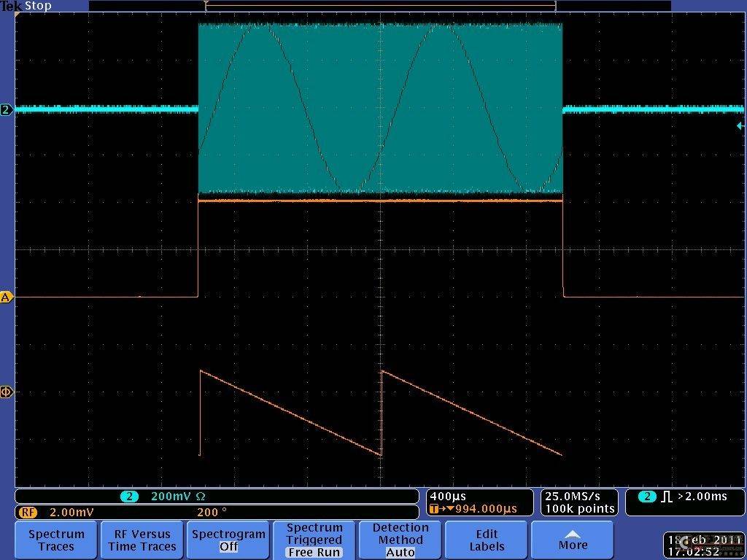Select the A trace ground marker
Screen dimensions: 747x560
tap(6, 297)
